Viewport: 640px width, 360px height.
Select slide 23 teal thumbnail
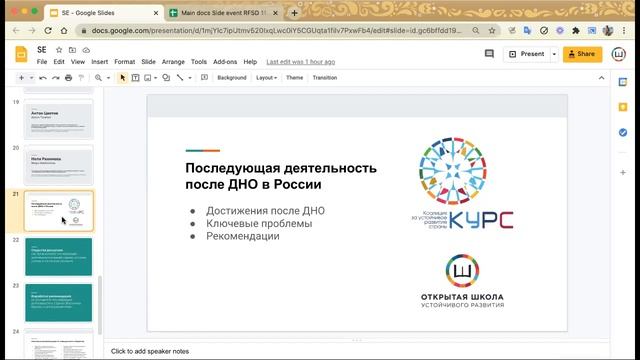[59, 303]
